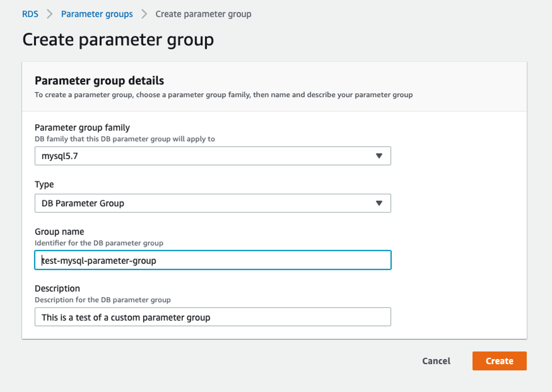
Task: Go to Parameter groups breadcrumb
Action: 97,14
